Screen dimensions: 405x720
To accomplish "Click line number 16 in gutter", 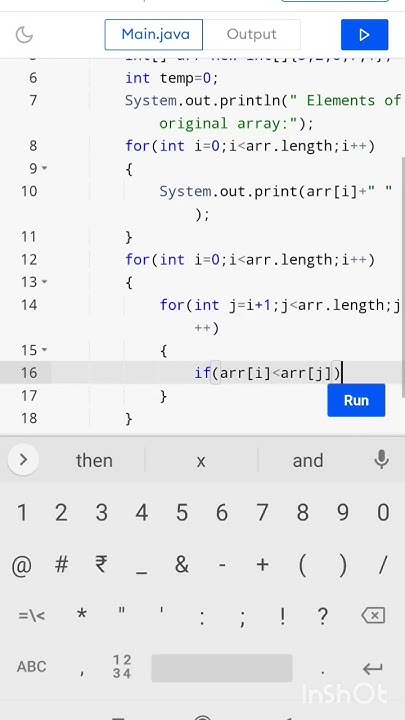I will [29, 373].
